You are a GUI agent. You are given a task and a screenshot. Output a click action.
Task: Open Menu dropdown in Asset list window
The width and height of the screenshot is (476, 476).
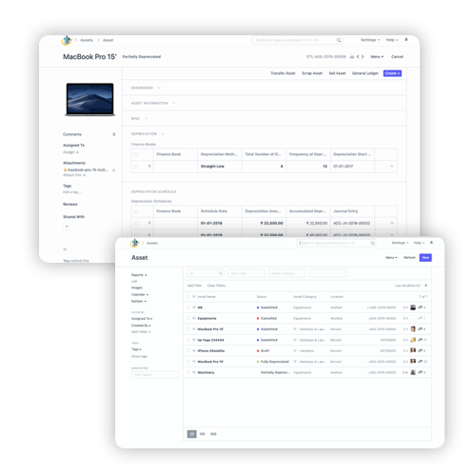pos(391,257)
